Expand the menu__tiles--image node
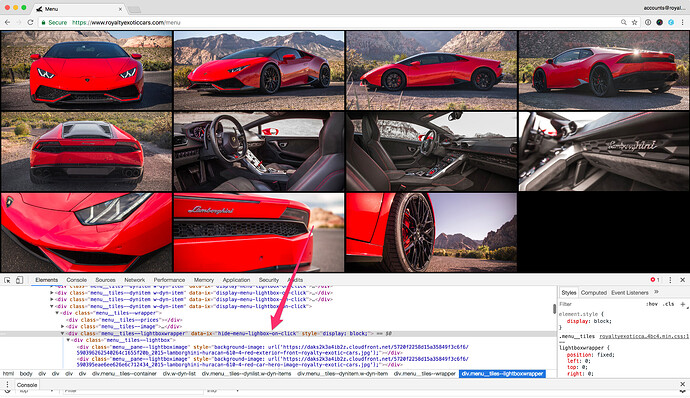 tap(62, 327)
